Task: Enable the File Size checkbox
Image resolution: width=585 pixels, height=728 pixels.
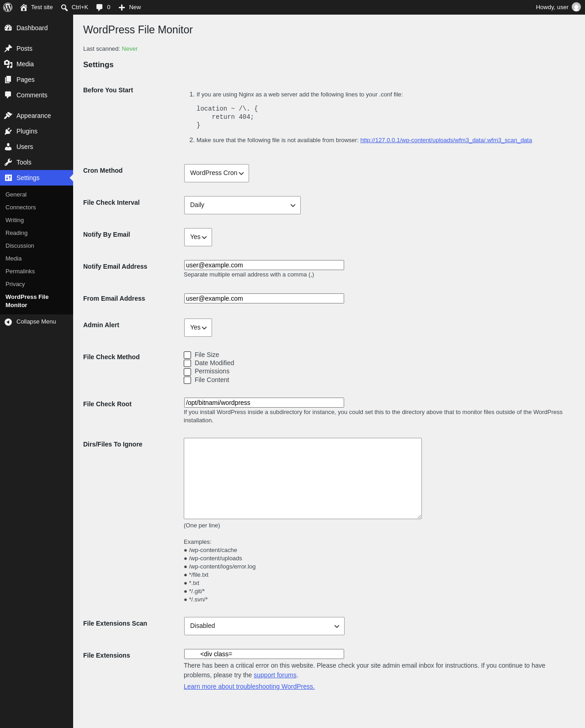Action: (187, 355)
